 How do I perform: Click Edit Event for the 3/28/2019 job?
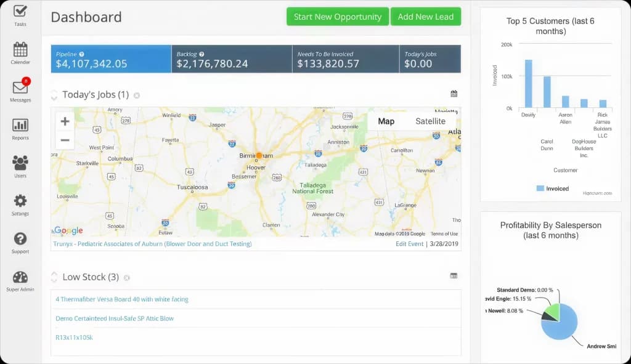click(409, 244)
